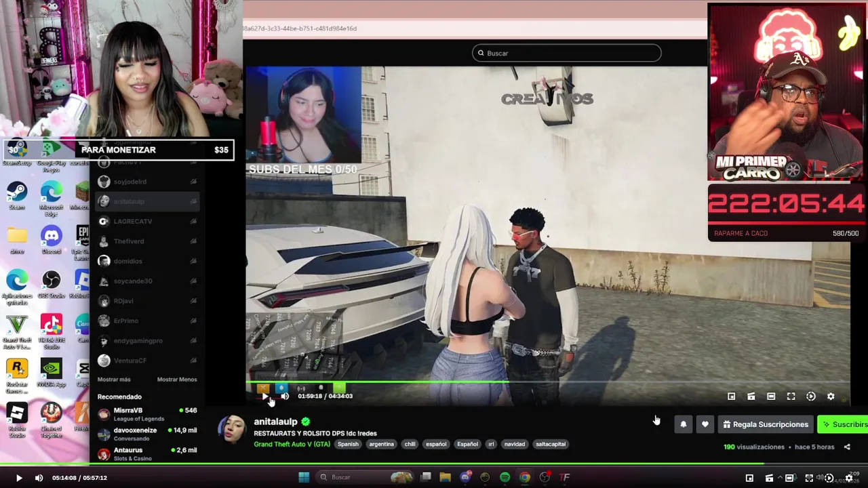
Task: Open recommended channel Antaurus
Action: [148, 453]
